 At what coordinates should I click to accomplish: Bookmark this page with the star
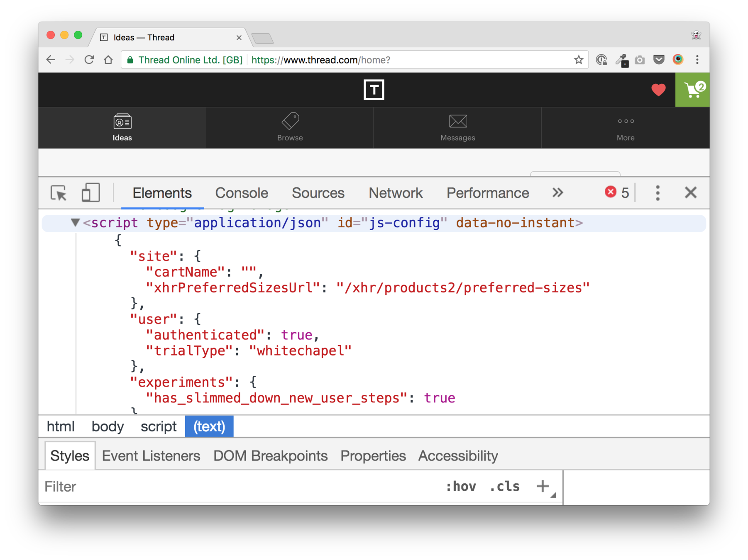click(578, 60)
